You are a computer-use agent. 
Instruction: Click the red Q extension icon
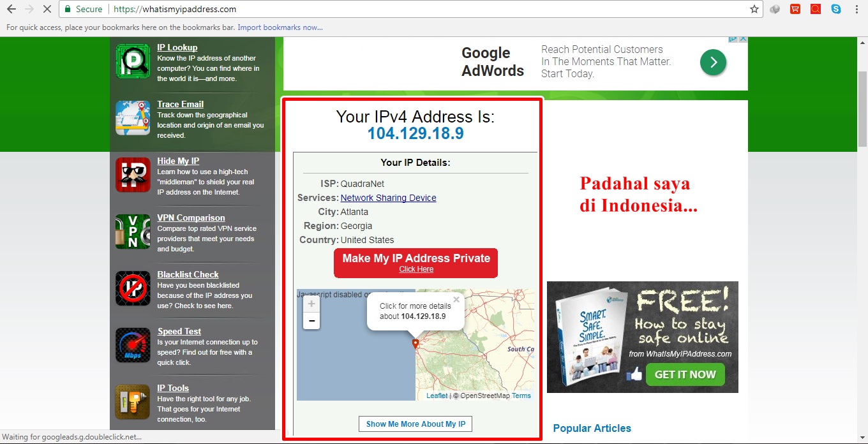816,10
